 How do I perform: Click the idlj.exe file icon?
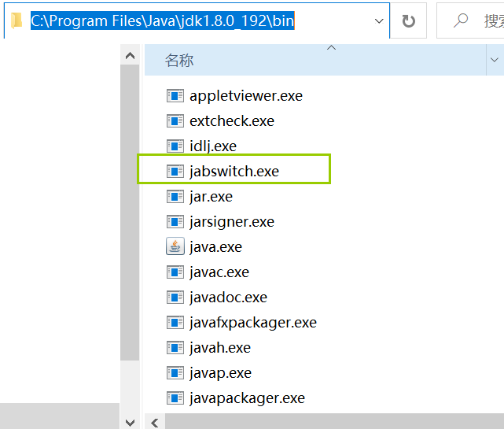click(x=175, y=146)
